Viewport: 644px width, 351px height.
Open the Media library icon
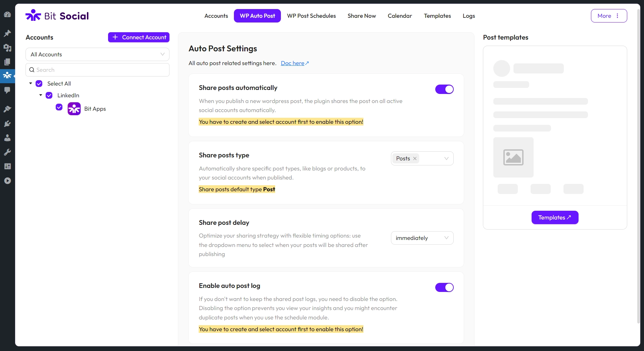pyautogui.click(x=7, y=48)
